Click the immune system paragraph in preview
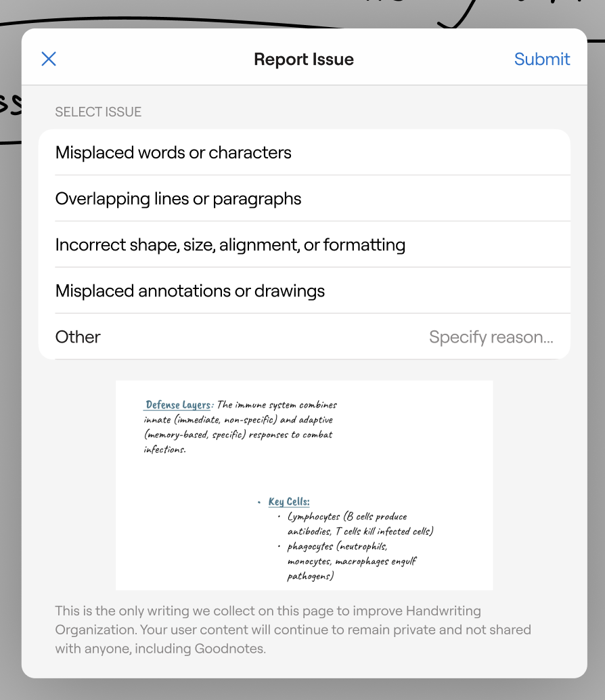This screenshot has height=700, width=605. coord(240,426)
